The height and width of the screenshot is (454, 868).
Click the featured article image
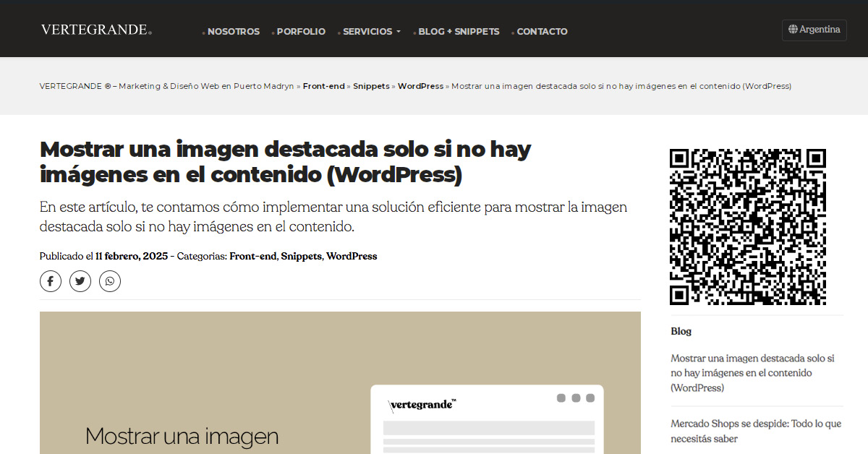click(x=340, y=382)
